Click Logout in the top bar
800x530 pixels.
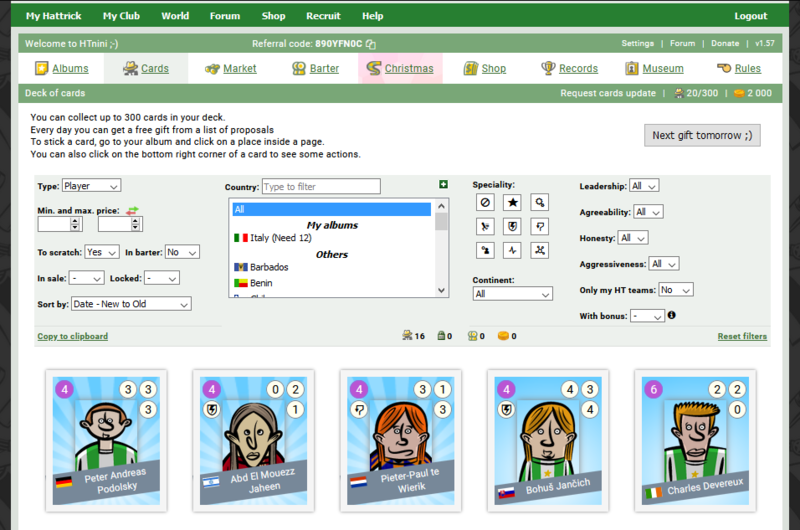[x=751, y=16]
